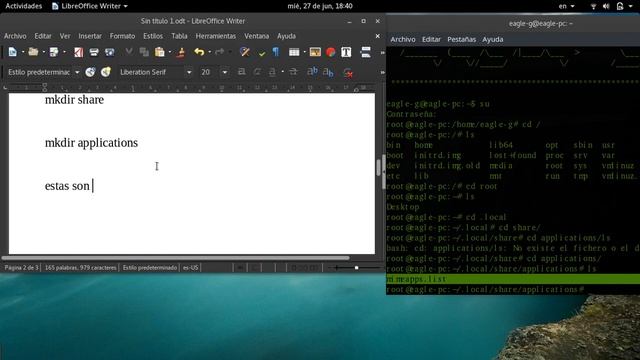This screenshot has width=640, height=360.
Task: Click the Open file folder icon
Action: click(33, 52)
